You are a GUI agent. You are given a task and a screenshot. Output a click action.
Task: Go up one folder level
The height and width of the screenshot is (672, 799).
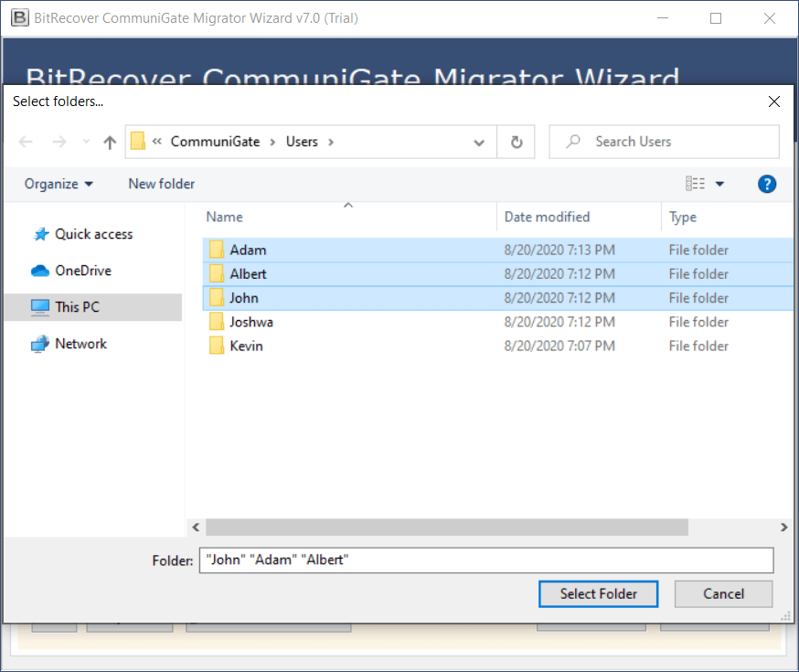pyautogui.click(x=110, y=142)
